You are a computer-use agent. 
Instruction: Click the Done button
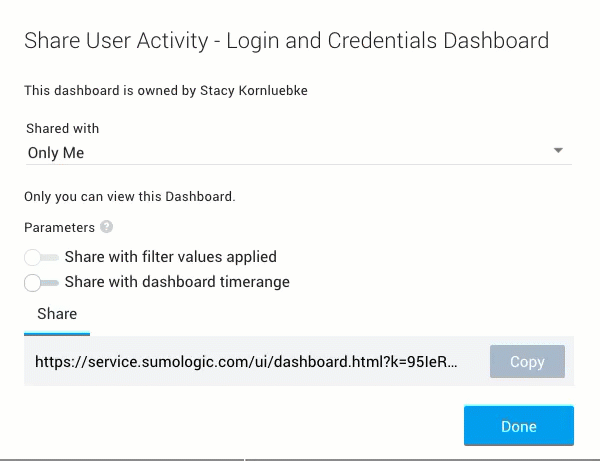518,426
